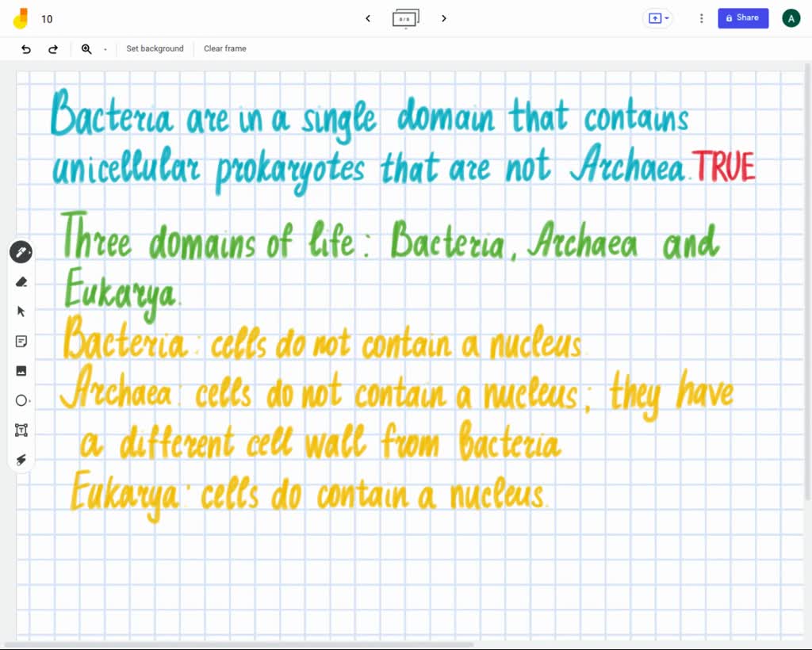The width and height of the screenshot is (812, 650).
Task: Undo the last drawing action
Action: click(25, 49)
